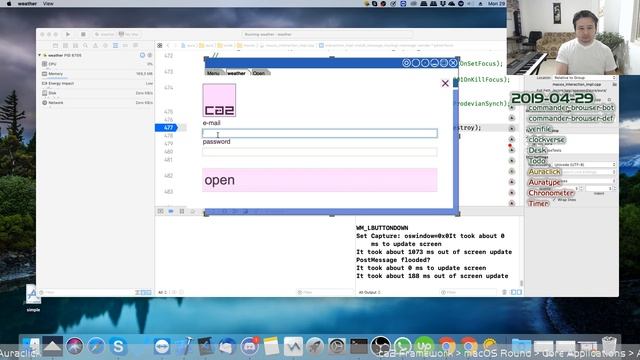The image size is (640, 360).
Task: Open TeamViewer from the Dock
Action: (x=162, y=346)
